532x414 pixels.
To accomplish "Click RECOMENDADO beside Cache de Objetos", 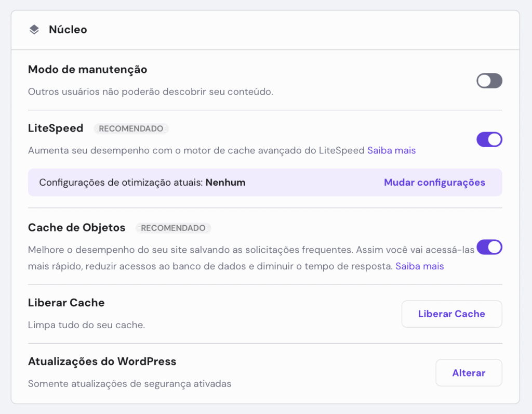I will click(x=172, y=228).
